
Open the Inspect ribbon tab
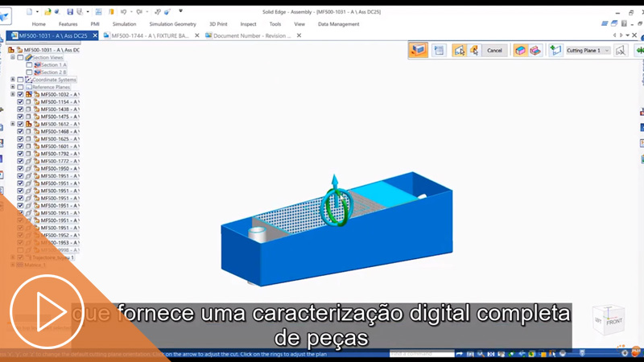pos(248,24)
